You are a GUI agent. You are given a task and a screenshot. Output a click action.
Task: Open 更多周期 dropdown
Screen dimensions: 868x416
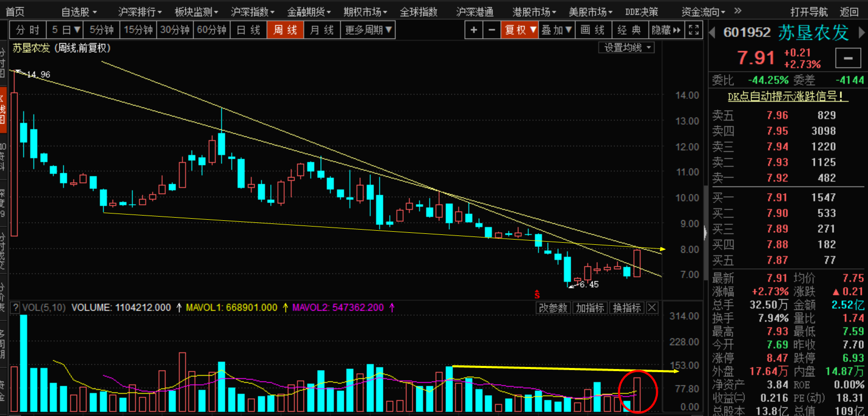click(x=368, y=30)
